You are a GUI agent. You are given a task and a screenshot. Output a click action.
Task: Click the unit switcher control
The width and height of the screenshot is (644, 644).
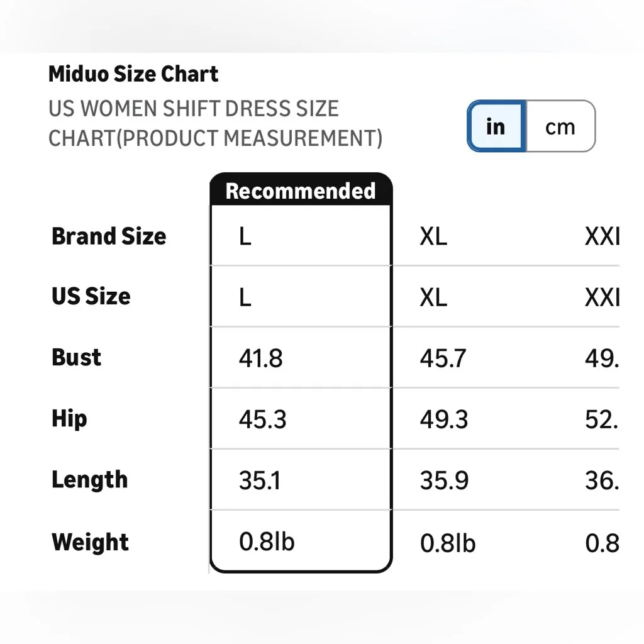[531, 126]
